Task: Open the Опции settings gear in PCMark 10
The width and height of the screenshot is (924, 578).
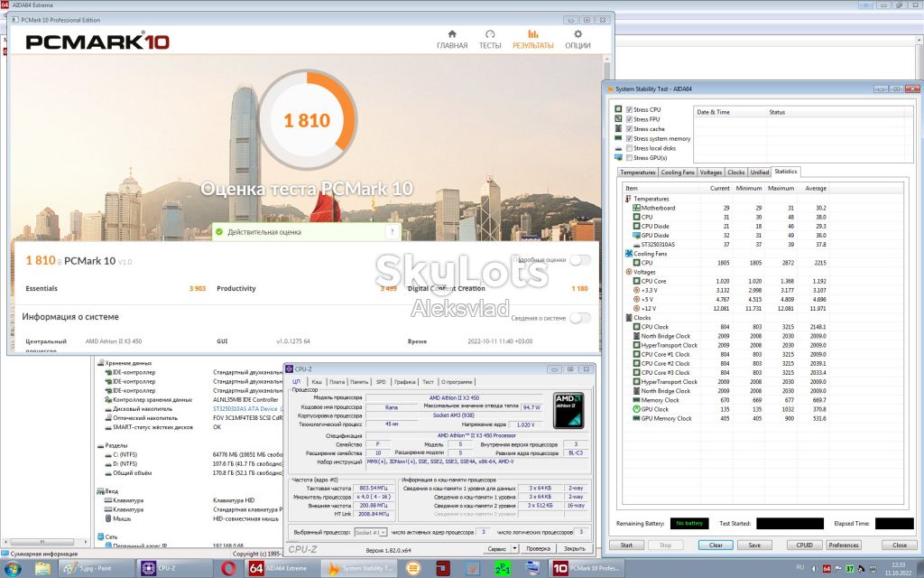Action: tap(577, 40)
